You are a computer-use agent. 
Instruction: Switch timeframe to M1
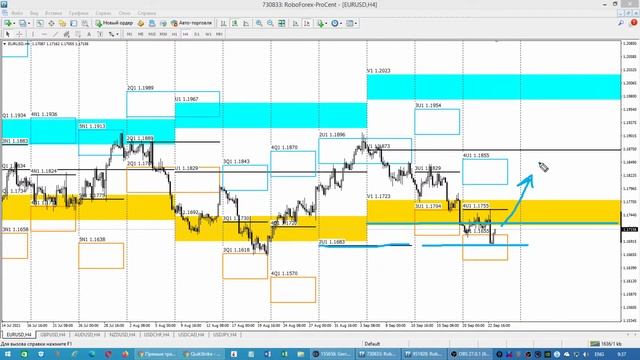[x=129, y=34]
